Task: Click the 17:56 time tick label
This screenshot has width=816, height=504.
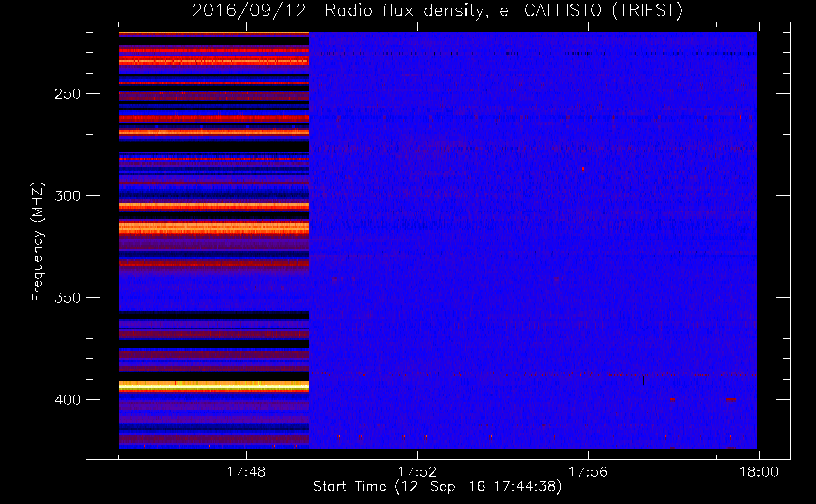Action: click(x=588, y=472)
